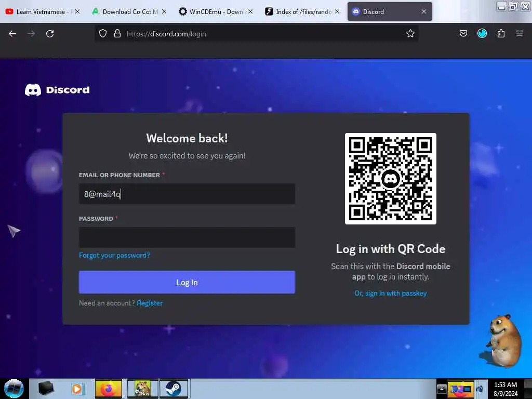Open the Register link
The image size is (532, 399).
[x=150, y=303]
